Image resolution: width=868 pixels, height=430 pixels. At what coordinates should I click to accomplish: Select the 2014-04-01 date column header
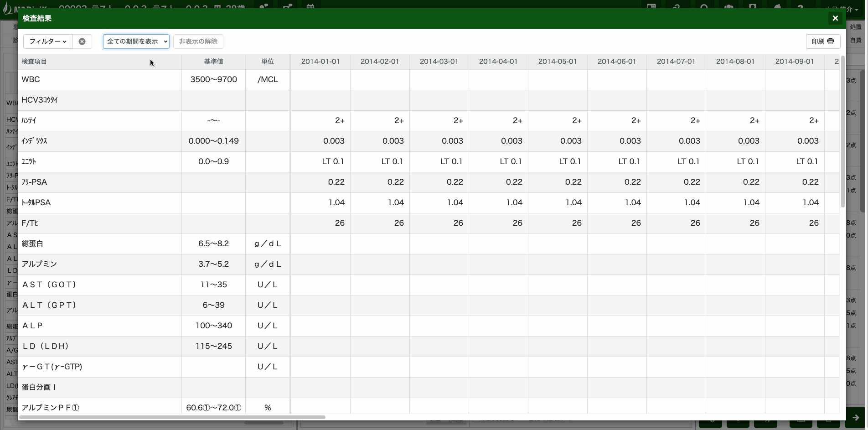(498, 62)
